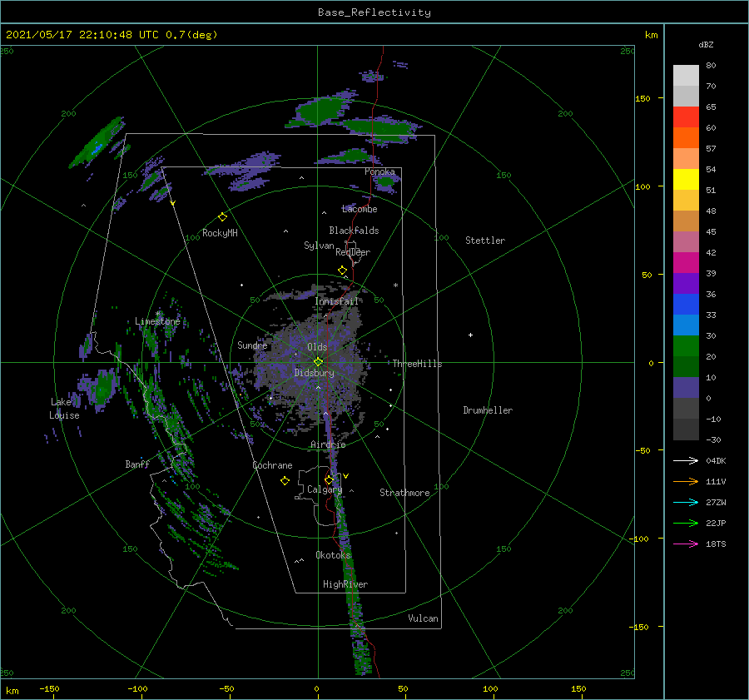
Task: Click the Okotoks city label
Action: click(334, 554)
